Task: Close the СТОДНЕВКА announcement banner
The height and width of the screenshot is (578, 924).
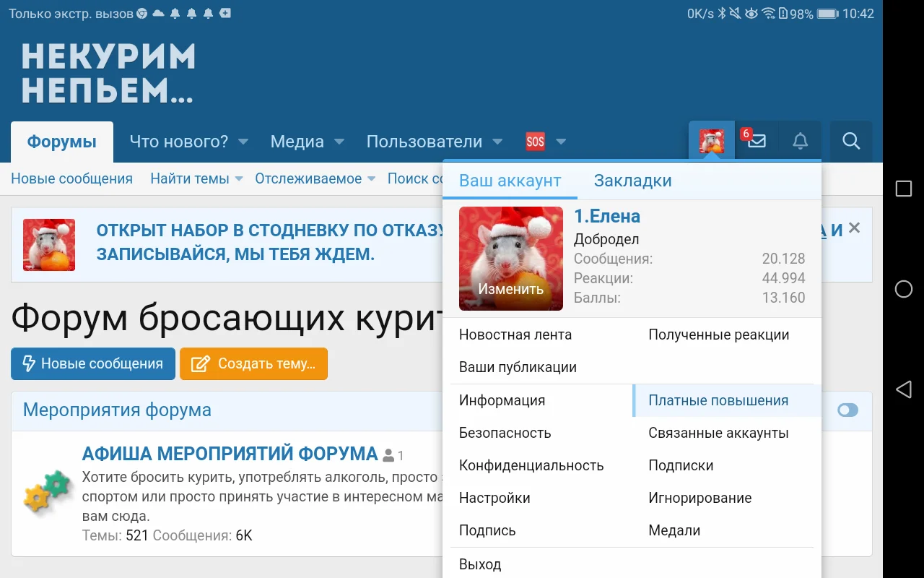Action: coord(854,228)
